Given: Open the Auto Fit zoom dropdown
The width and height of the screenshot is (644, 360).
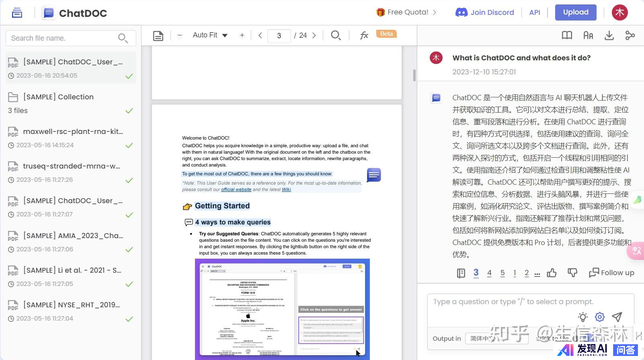Looking at the screenshot, I should tap(210, 35).
